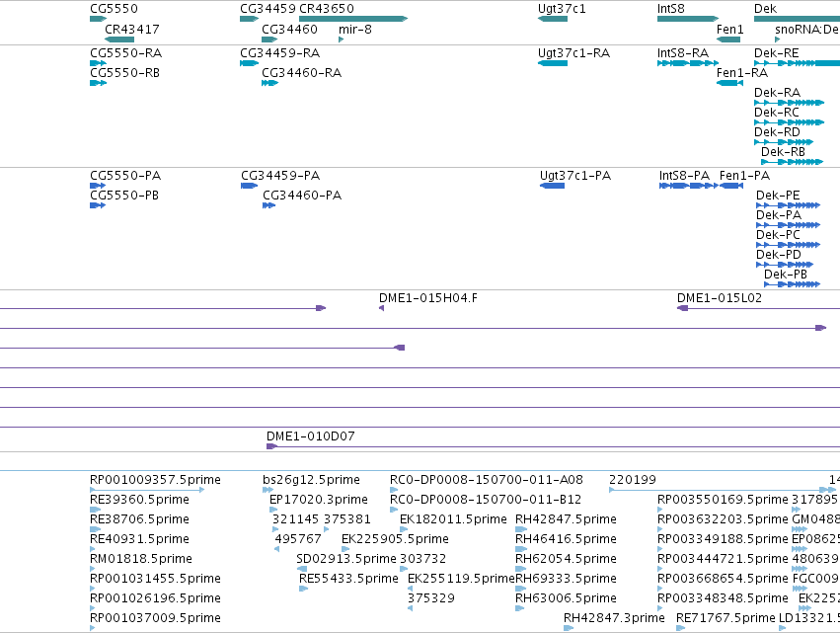
Task: Click EST RE39360.5prime
Action: coord(140,500)
